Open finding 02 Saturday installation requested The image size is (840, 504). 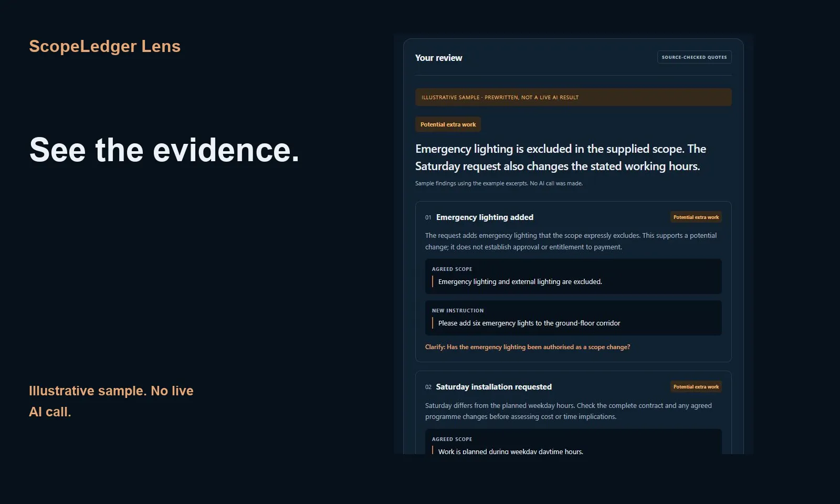pyautogui.click(x=493, y=387)
